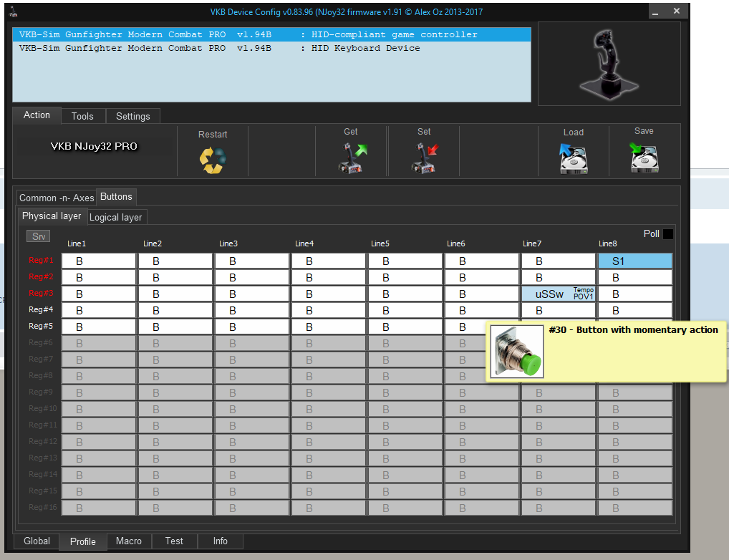The width and height of the screenshot is (729, 560).
Task: Click the Reg#2 Line8 B cell
Action: click(x=635, y=278)
